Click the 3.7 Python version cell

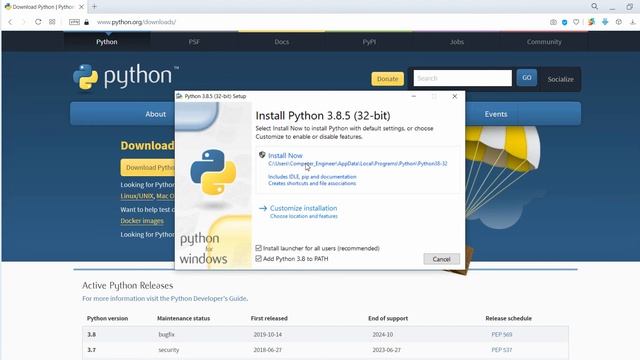point(91,350)
